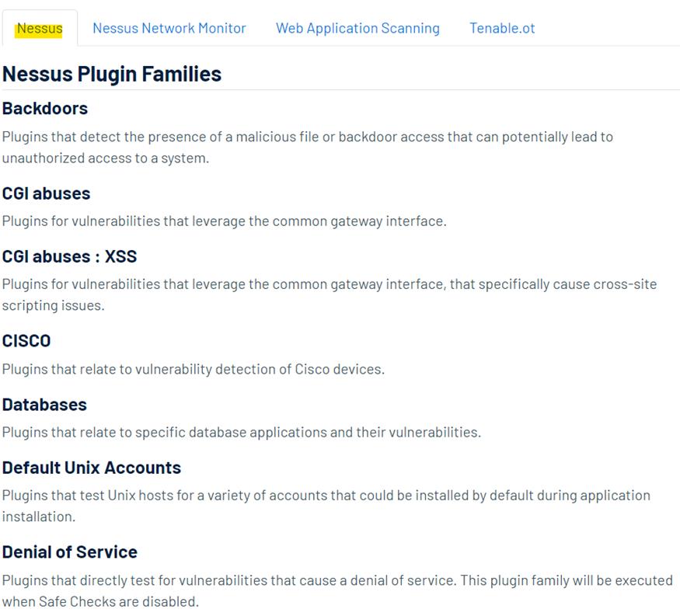Click the Cisco devices vulnerability detection description
Viewport: 680px width, 616px height.
coord(194,369)
